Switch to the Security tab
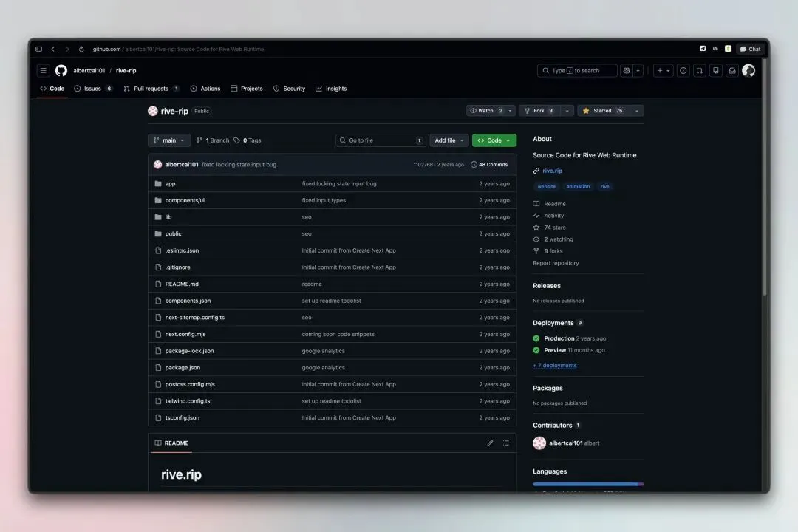Image resolution: width=798 pixels, height=532 pixels. (x=289, y=89)
